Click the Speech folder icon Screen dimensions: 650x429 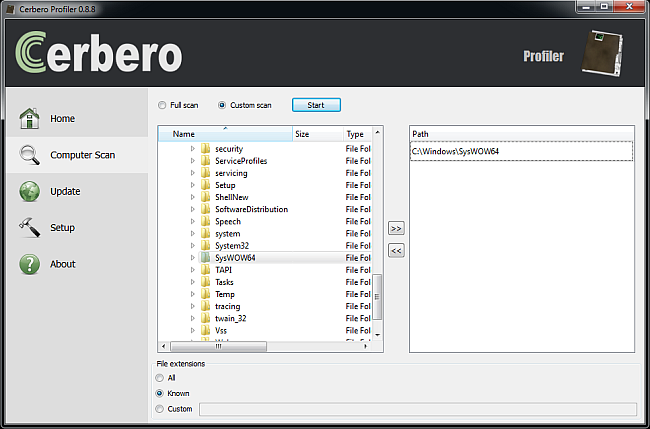coord(205,221)
